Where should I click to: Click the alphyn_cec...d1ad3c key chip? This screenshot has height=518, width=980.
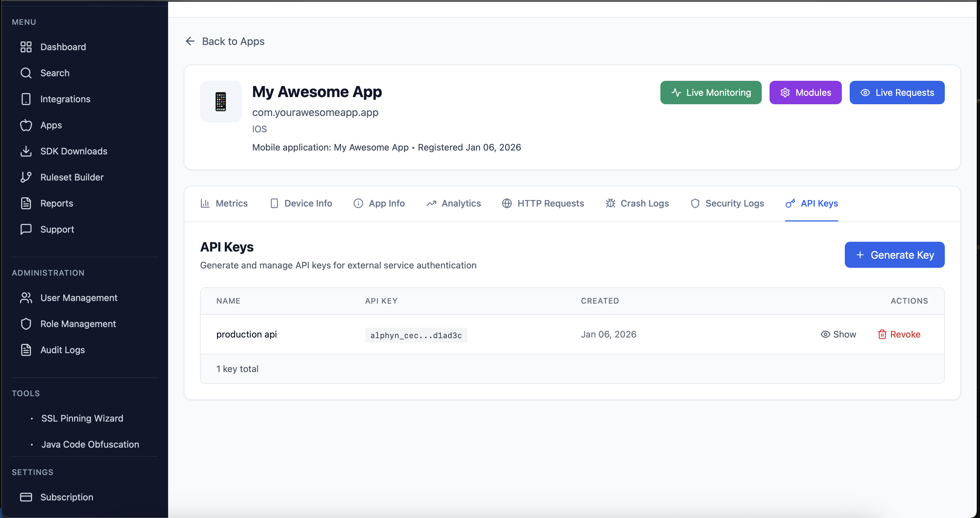coord(416,335)
